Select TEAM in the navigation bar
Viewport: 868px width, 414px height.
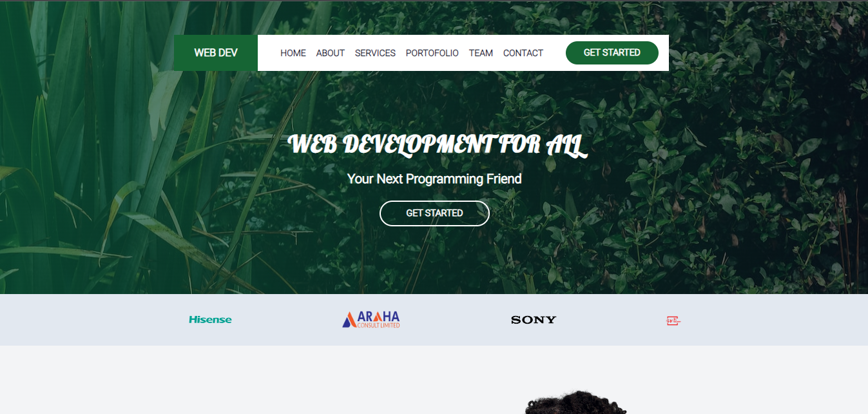[x=481, y=53]
